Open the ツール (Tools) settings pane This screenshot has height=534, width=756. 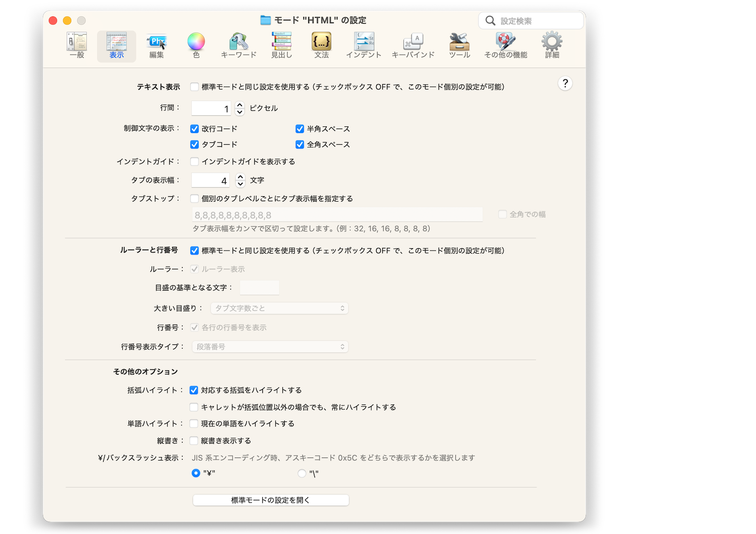[459, 45]
